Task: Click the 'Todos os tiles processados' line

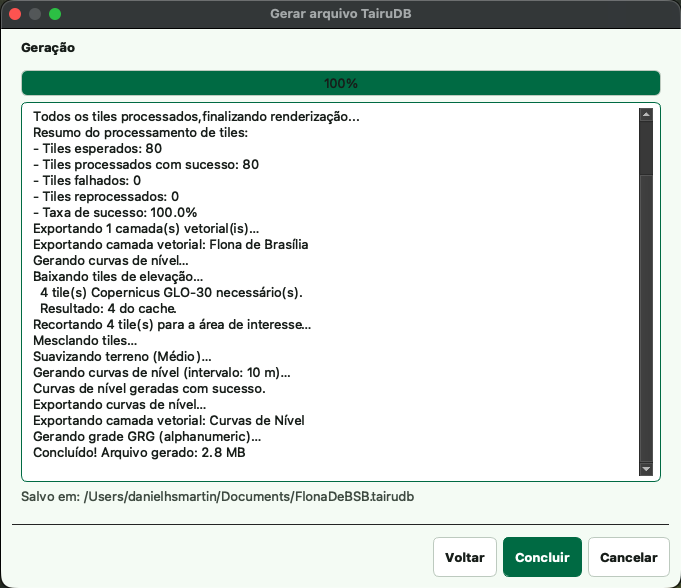Action: 196,117
